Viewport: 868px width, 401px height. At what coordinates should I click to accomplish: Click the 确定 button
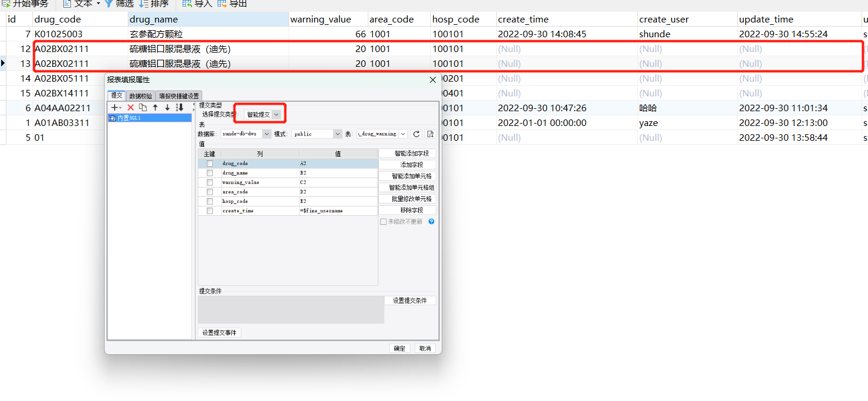(400, 348)
